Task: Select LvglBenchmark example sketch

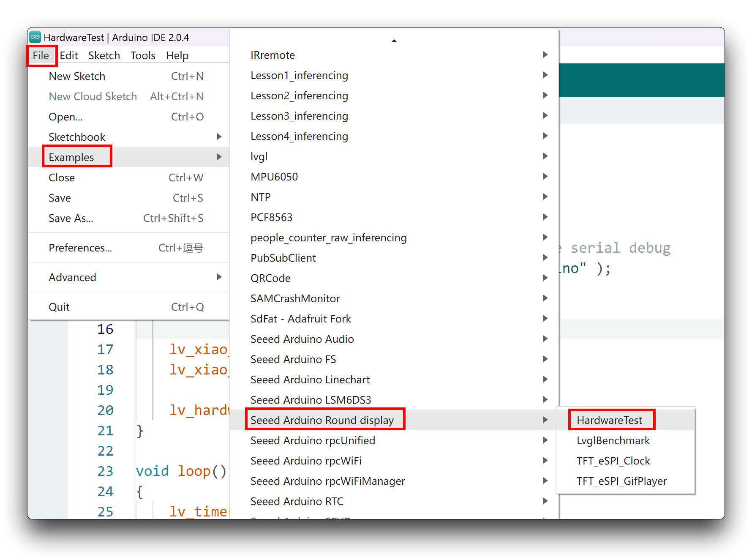Action: pyautogui.click(x=626, y=440)
